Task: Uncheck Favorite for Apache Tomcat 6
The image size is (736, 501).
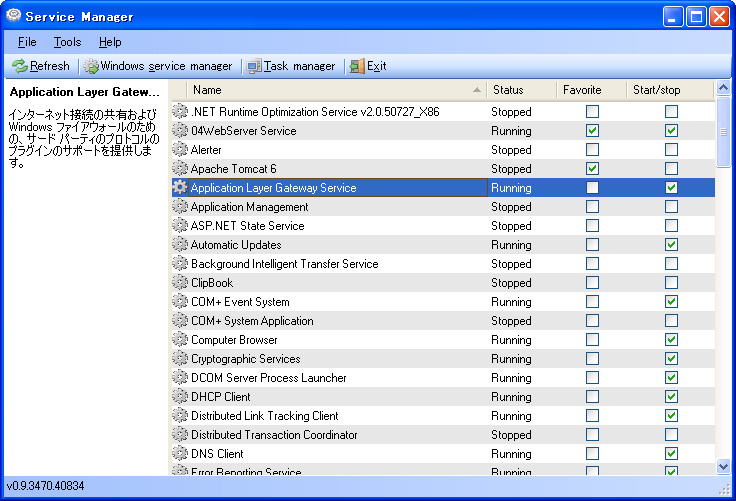Action: tap(592, 168)
